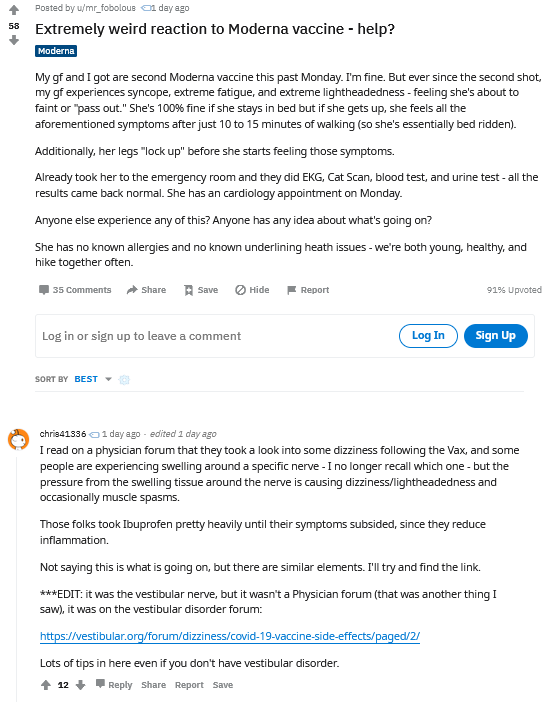Viewport: 554px width, 702px height.
Task: Click the chris41336 user avatar
Action: 18,440
